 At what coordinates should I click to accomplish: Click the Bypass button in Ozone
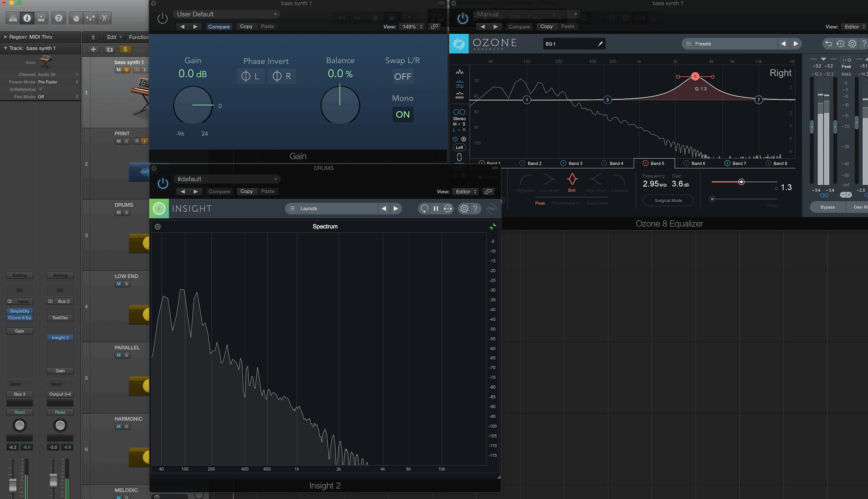point(827,207)
